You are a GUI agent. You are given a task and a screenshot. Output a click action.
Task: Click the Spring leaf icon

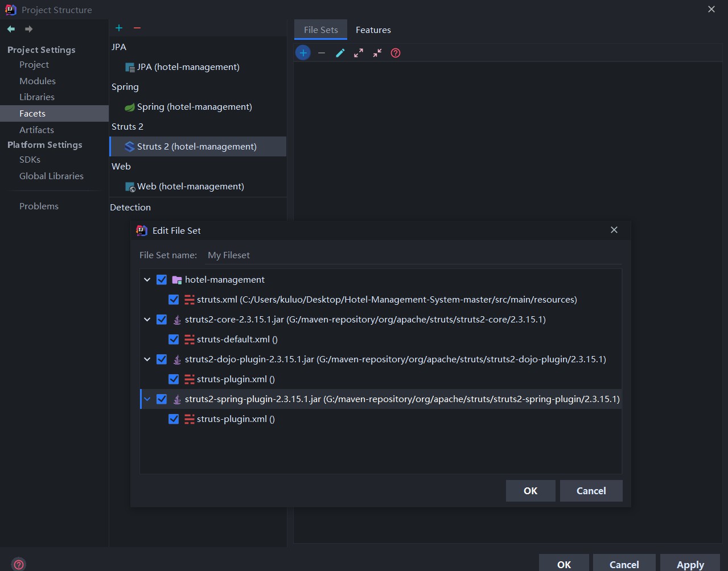point(130,107)
